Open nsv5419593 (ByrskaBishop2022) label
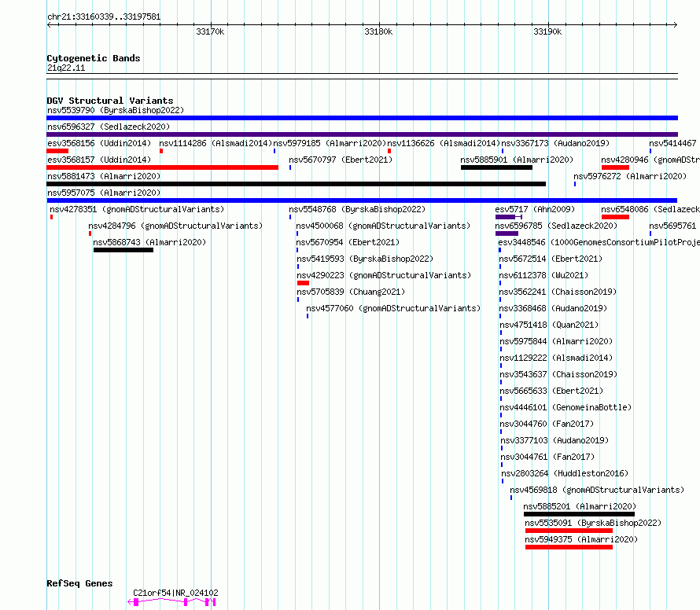The image size is (700, 610). [x=365, y=259]
